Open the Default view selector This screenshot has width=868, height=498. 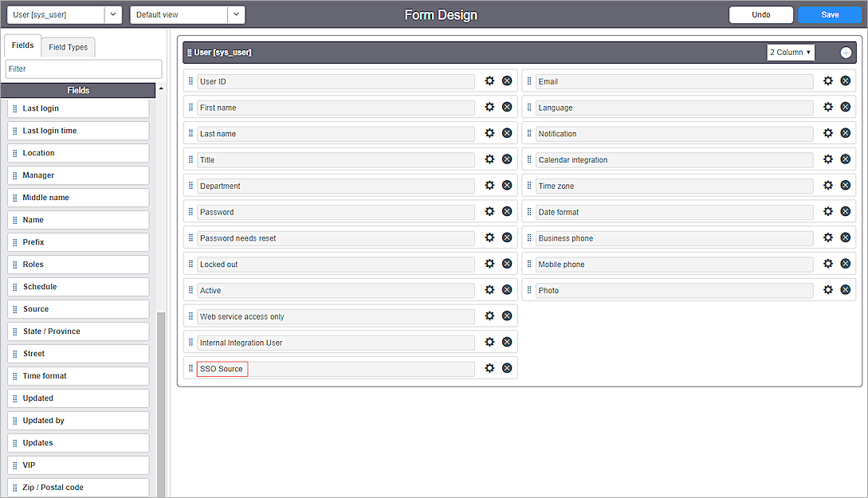[x=187, y=14]
